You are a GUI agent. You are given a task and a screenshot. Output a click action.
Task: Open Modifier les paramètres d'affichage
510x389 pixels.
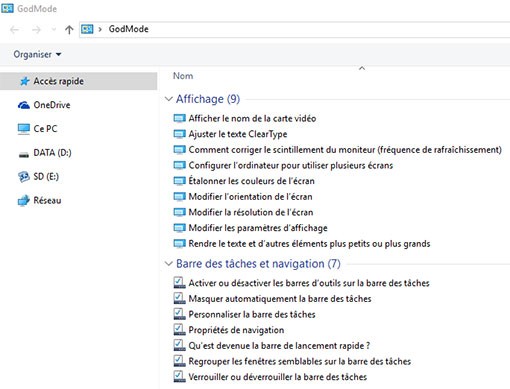(258, 228)
